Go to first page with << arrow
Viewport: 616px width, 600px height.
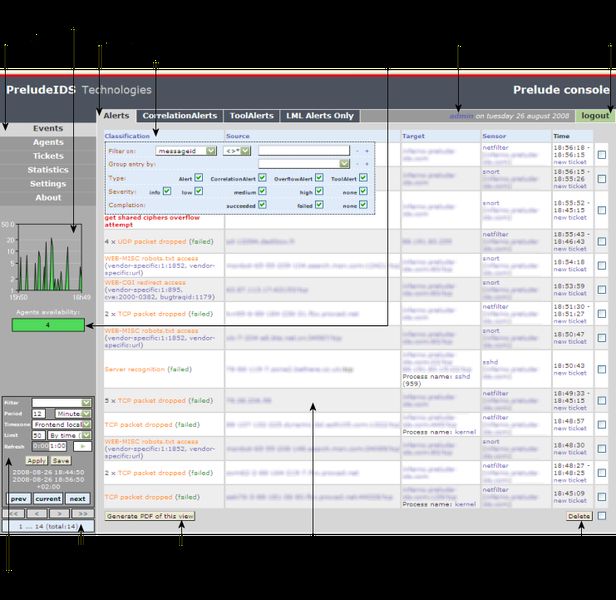[13, 514]
